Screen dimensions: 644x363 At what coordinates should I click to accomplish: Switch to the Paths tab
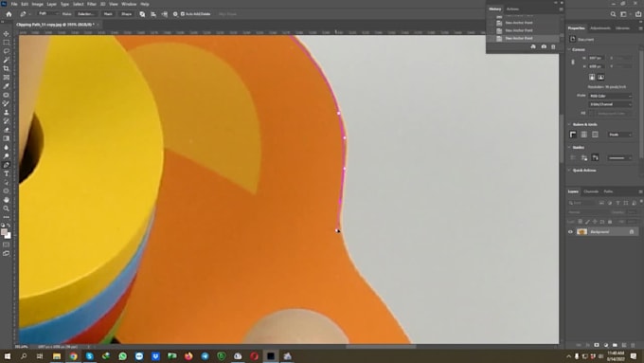pyautogui.click(x=608, y=191)
